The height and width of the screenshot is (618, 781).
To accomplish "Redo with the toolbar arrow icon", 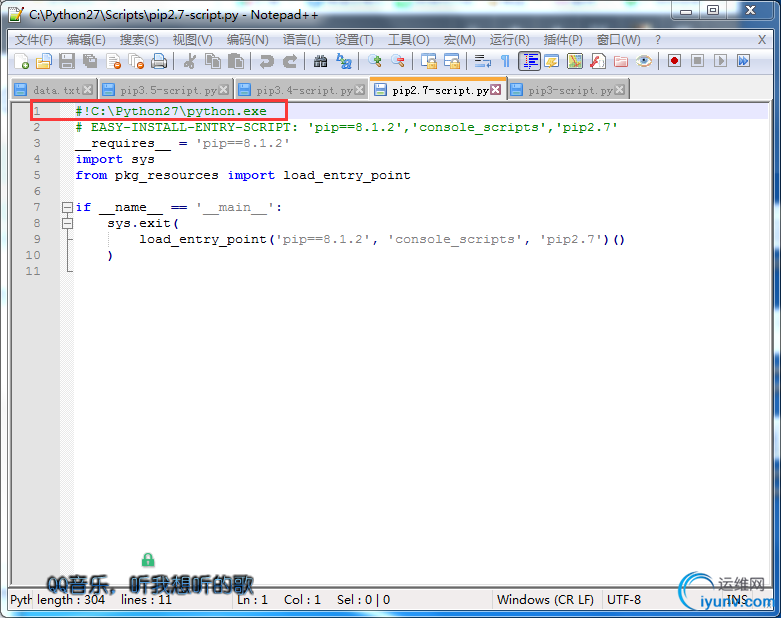I will [289, 61].
